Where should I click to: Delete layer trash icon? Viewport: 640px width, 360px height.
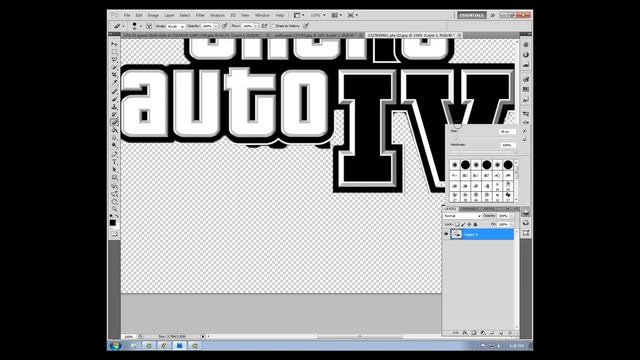pos(510,333)
